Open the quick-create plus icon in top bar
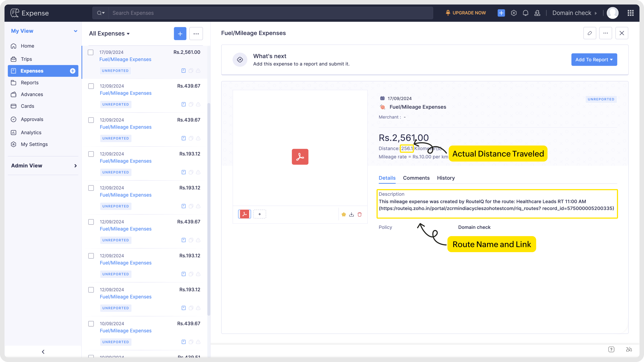 (x=501, y=13)
